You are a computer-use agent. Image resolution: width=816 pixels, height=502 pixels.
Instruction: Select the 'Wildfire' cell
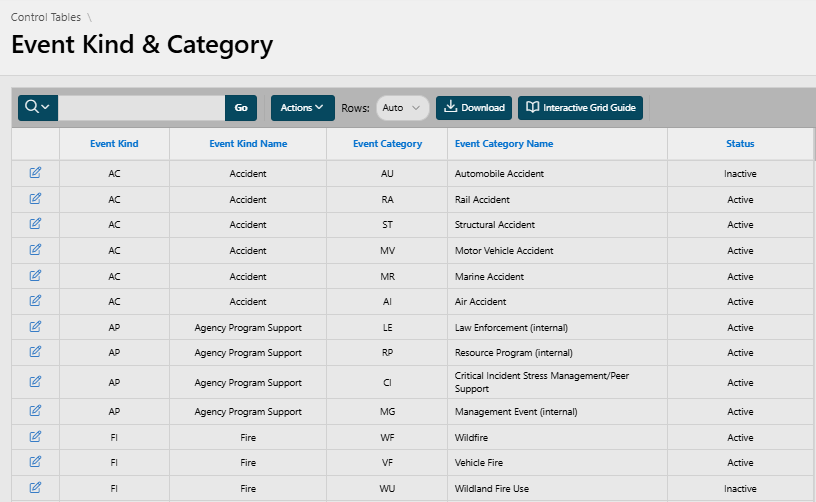click(x=557, y=437)
